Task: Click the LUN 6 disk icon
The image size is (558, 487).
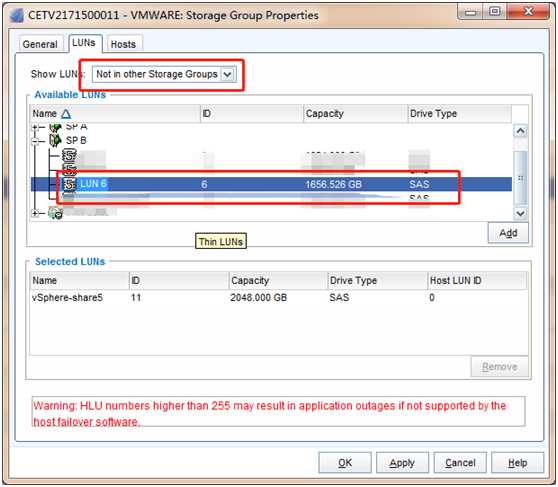Action: [x=69, y=184]
